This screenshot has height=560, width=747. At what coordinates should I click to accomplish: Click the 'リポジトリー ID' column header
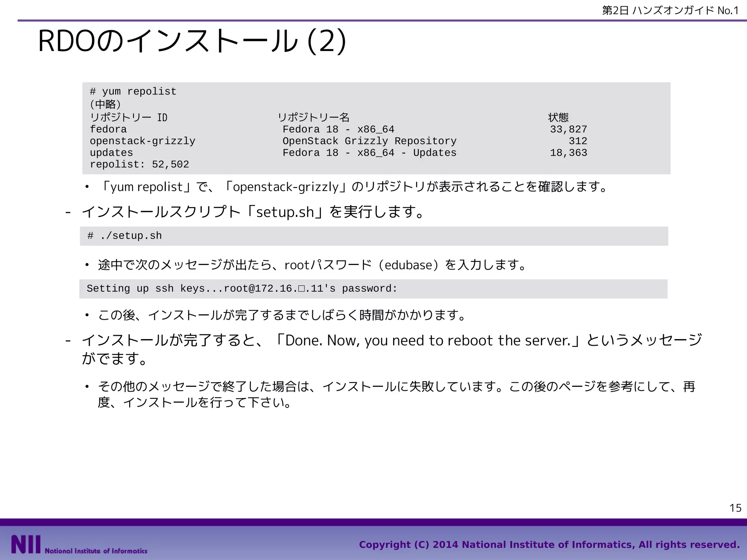coord(129,117)
